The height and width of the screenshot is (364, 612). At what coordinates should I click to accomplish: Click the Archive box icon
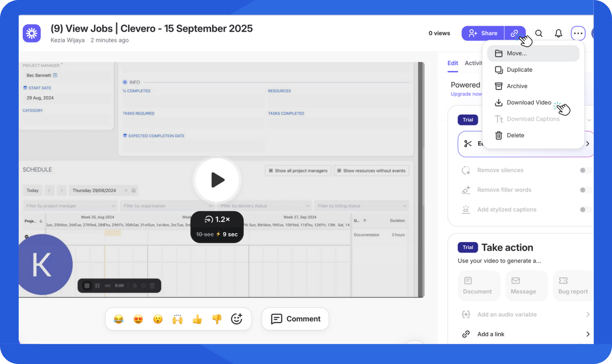(x=499, y=86)
